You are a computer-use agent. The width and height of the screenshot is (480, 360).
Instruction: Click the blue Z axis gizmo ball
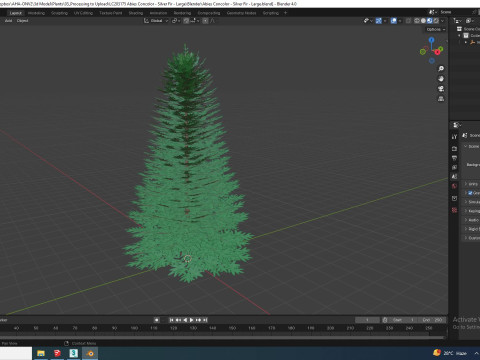tap(432, 40)
